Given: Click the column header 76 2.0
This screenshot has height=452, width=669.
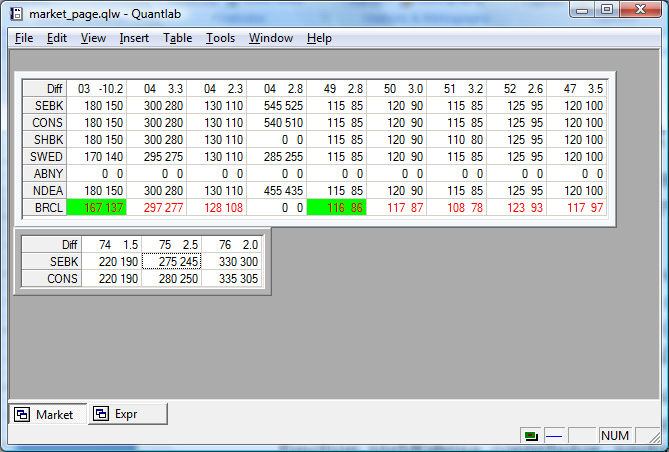Looking at the screenshot, I should 232,245.
